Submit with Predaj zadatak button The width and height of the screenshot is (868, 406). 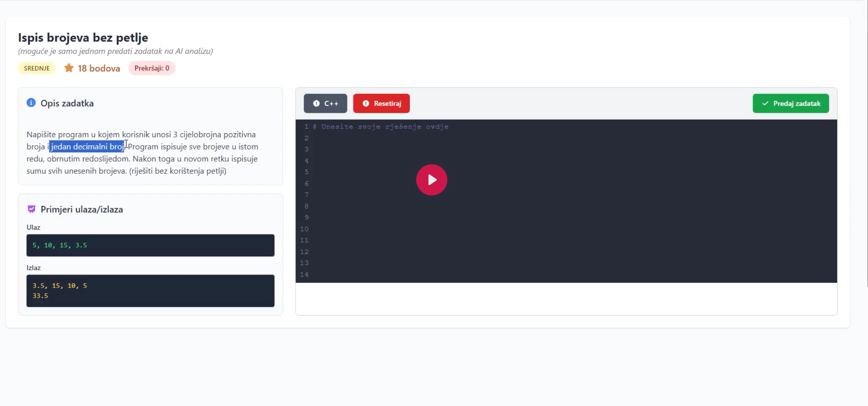point(790,103)
